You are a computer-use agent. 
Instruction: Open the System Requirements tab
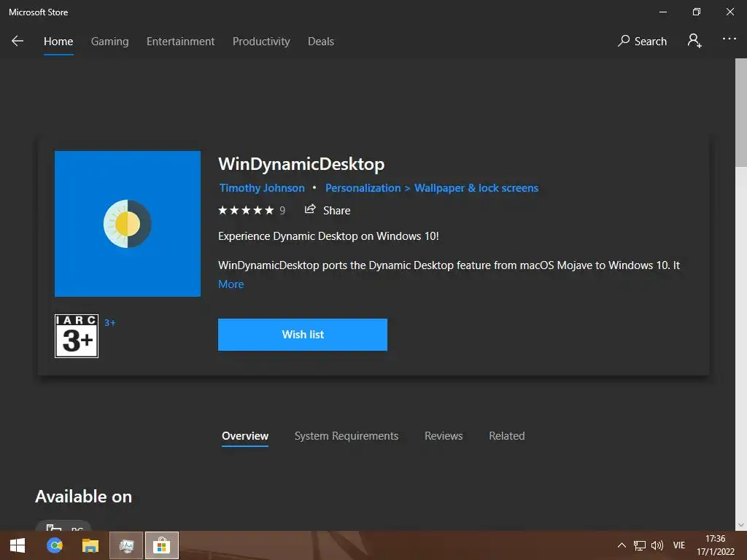pos(347,436)
